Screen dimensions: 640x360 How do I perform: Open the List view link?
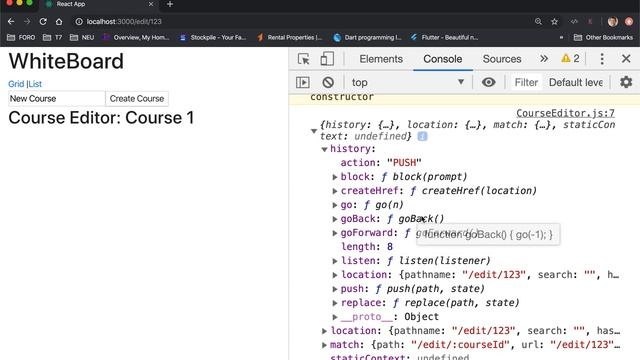[x=35, y=84]
